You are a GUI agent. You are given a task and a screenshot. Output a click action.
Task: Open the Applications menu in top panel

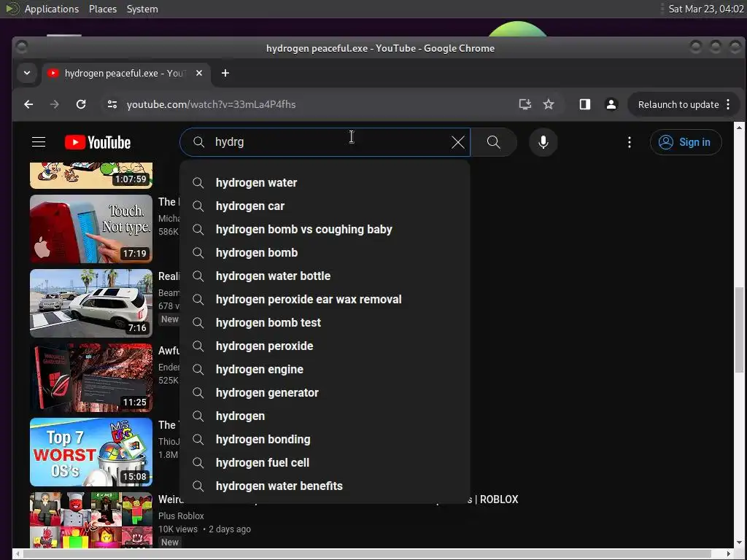52,9
